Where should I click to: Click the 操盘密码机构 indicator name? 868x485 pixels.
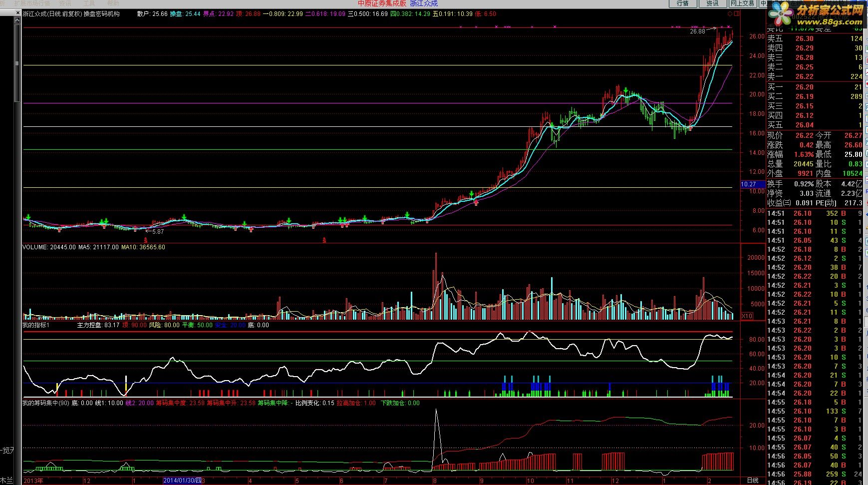102,14
